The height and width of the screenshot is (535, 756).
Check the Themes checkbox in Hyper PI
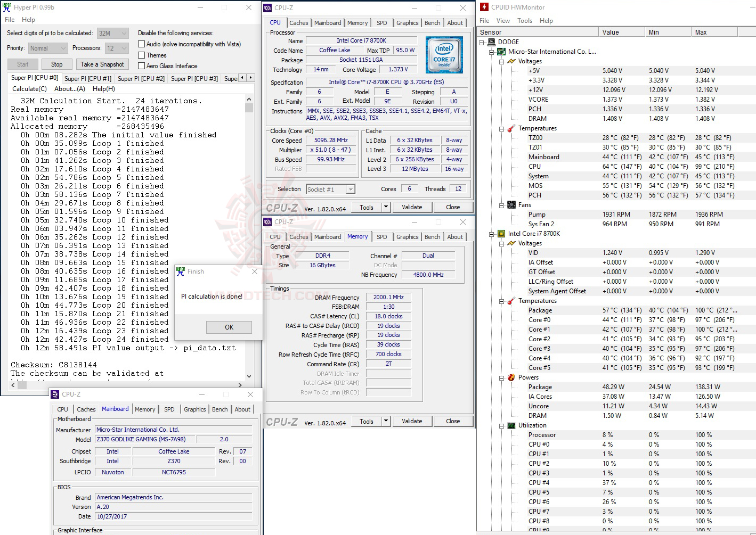click(142, 55)
